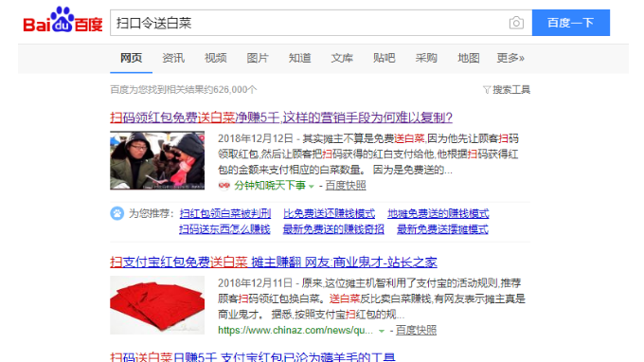Open the 更多» tab menu
The width and height of the screenshot is (644, 362).
pos(510,58)
